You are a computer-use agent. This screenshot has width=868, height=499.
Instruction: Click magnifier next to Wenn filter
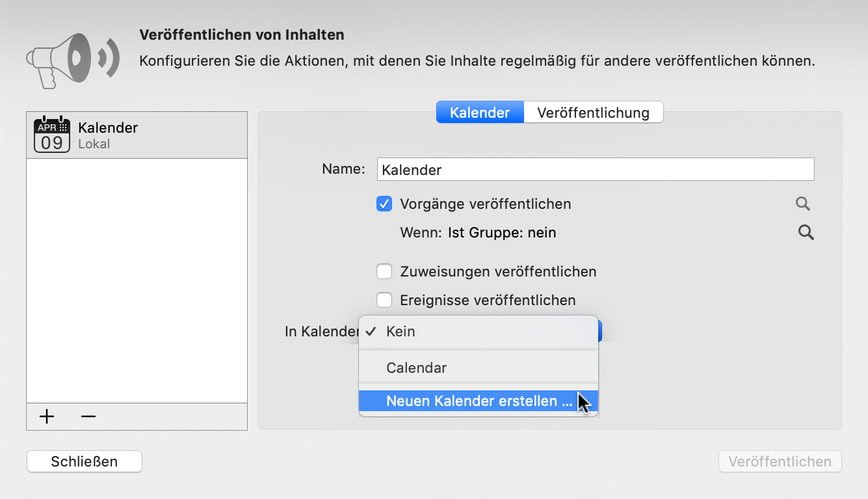806,232
